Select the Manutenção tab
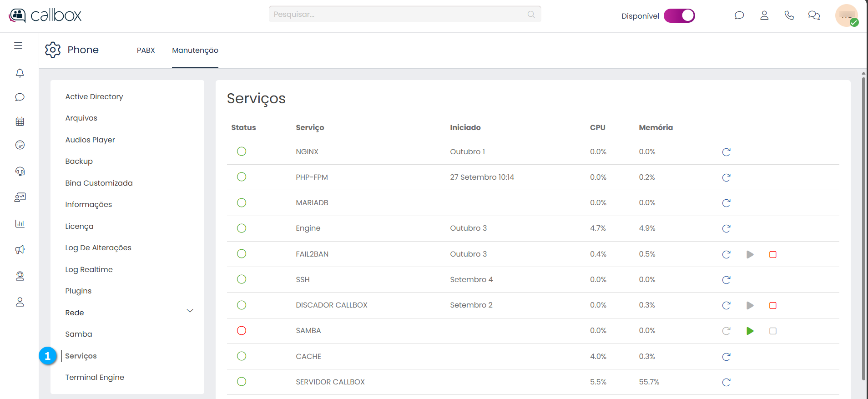Screen dimensions: 868x399 click(195, 51)
